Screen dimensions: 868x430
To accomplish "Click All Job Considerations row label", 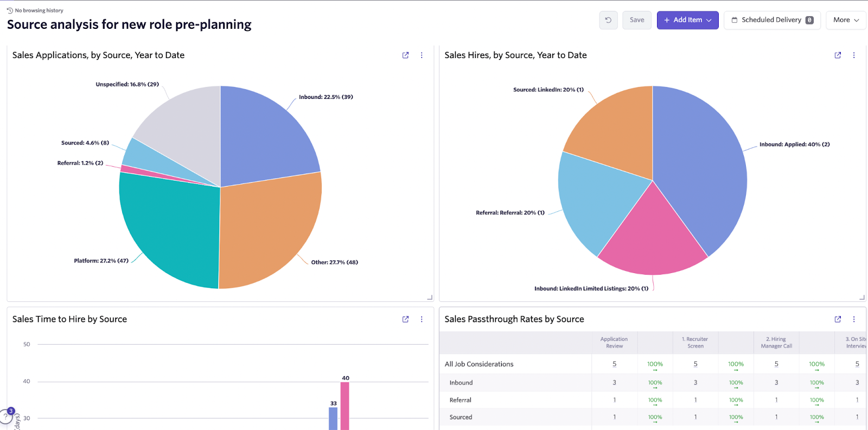I will click(x=479, y=364).
